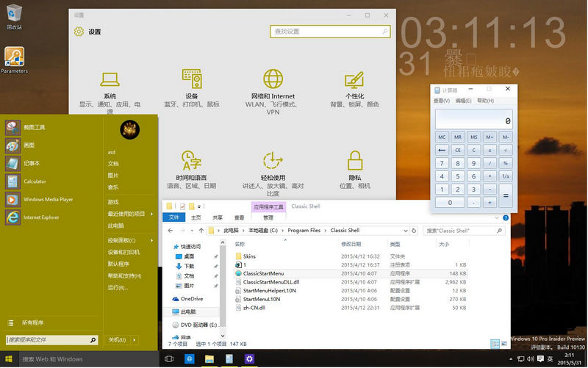
Task: Open Explorer Home tab
Action: click(196, 217)
